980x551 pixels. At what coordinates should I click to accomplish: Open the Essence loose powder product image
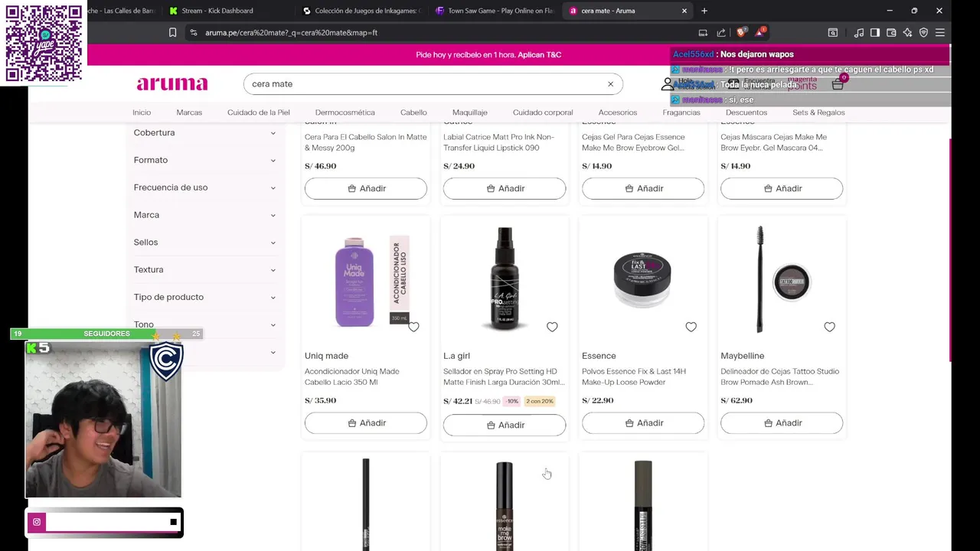(x=643, y=280)
